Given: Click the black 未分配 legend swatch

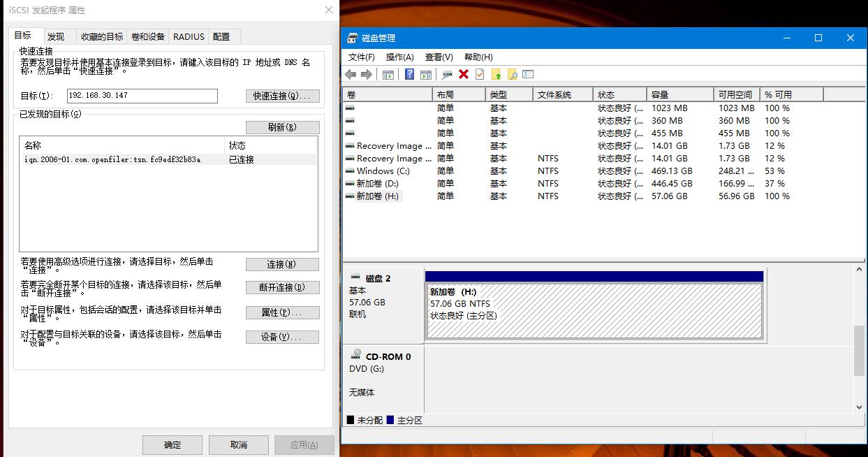Looking at the screenshot, I should point(351,420).
